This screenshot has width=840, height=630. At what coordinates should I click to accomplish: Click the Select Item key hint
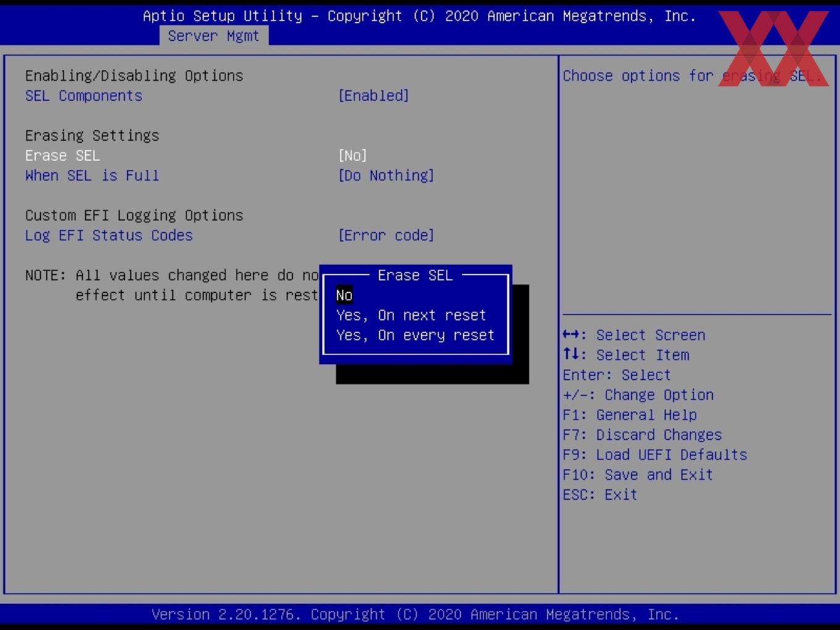point(626,355)
